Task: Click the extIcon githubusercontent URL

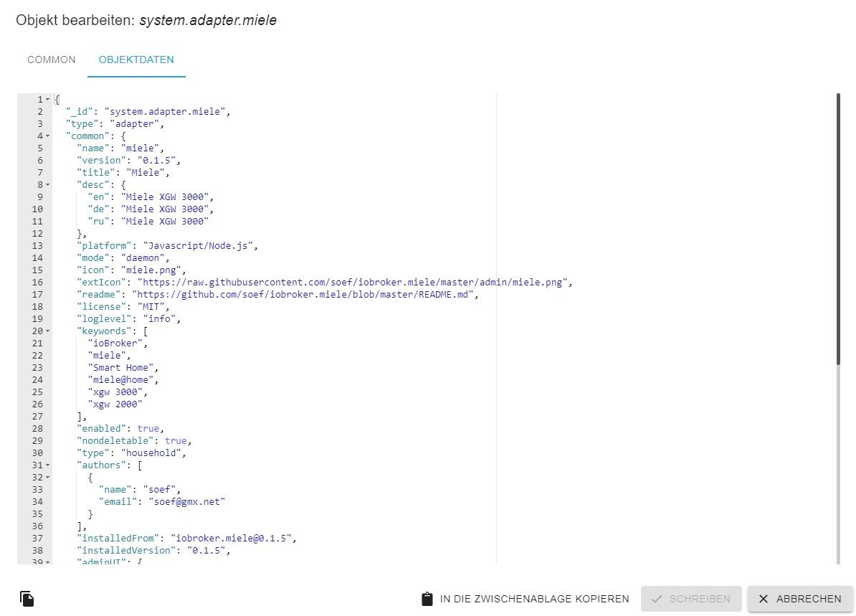Action: [x=352, y=283]
